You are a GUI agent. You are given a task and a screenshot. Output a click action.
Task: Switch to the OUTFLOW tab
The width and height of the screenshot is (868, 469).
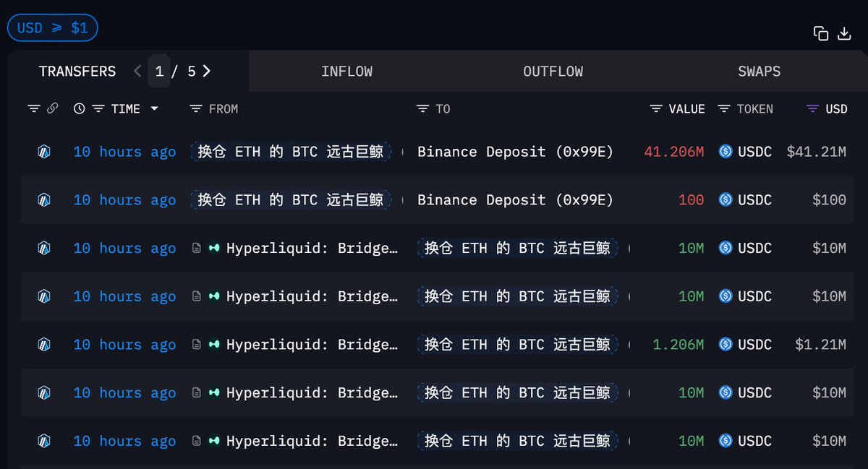[553, 71]
